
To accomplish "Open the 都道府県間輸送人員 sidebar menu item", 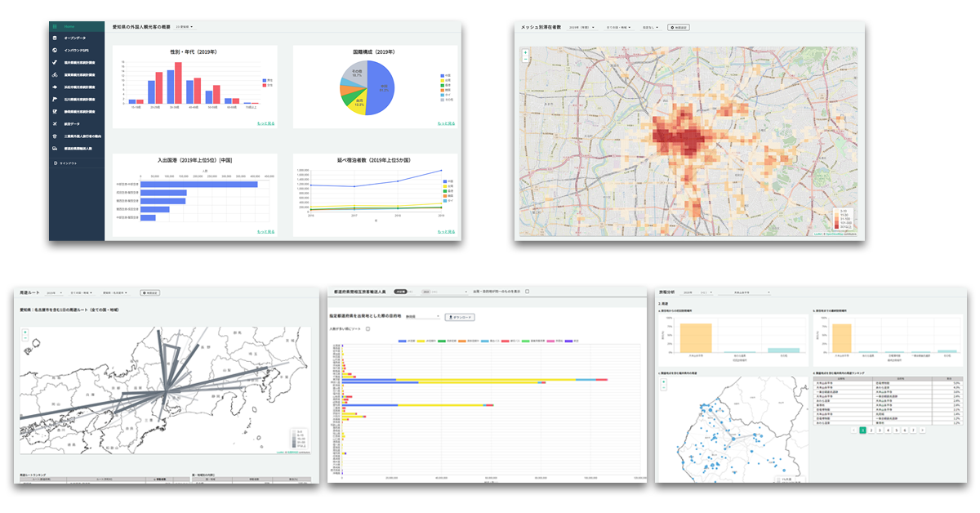I will 78,149.
